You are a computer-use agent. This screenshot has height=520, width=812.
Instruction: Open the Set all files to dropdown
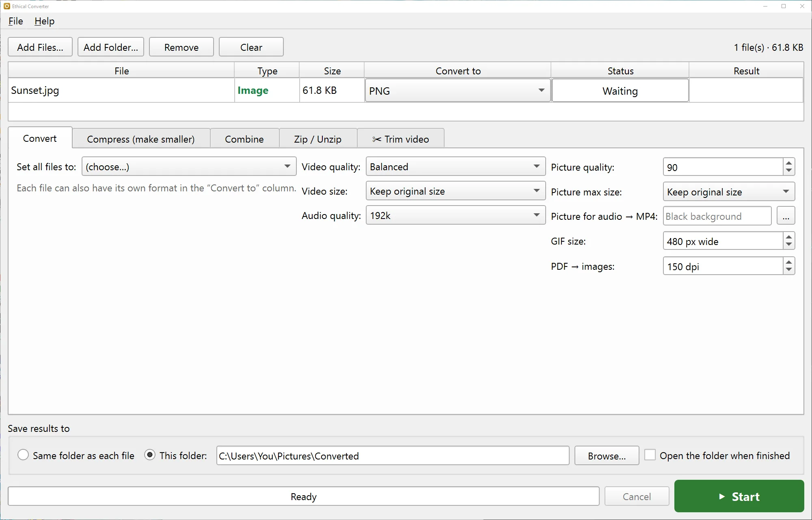pyautogui.click(x=189, y=167)
